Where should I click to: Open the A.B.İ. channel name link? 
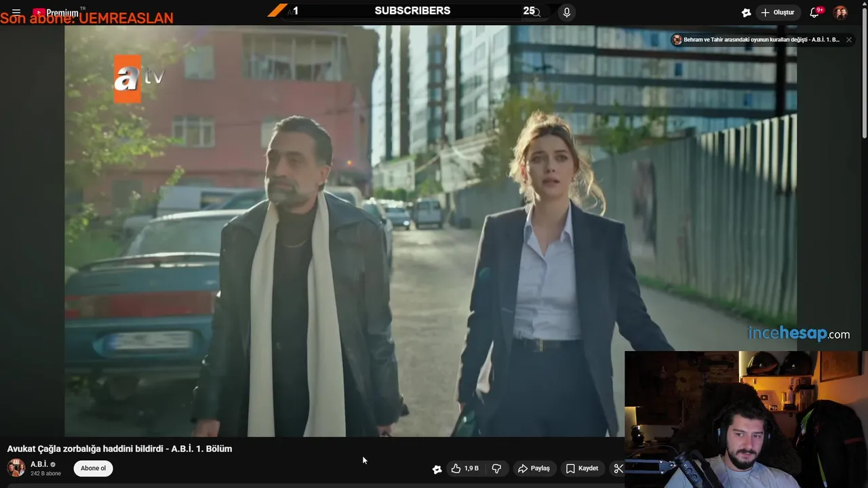39,464
